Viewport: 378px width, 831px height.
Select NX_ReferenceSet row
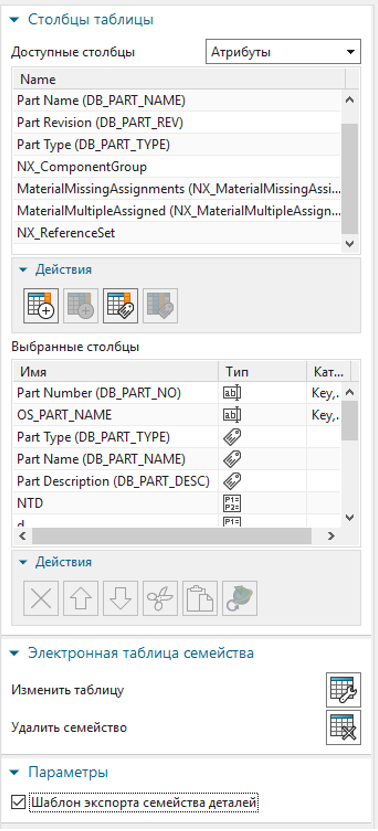(x=177, y=233)
